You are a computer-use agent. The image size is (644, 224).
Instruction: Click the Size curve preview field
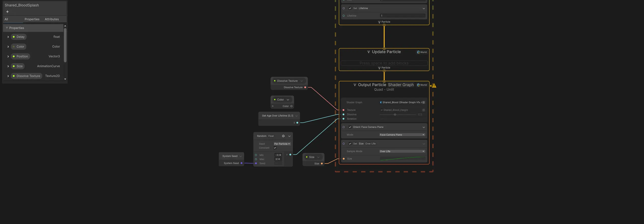[x=402, y=159]
